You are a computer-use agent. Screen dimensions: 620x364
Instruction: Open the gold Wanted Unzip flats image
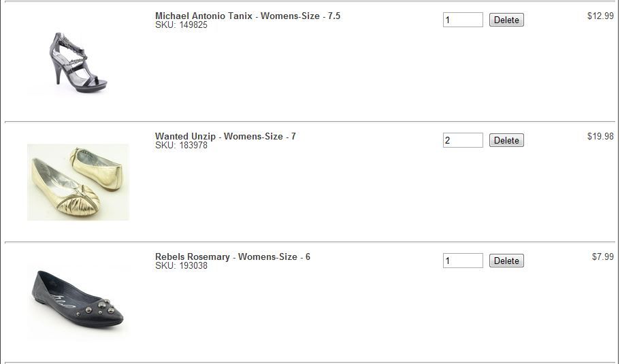tap(78, 182)
